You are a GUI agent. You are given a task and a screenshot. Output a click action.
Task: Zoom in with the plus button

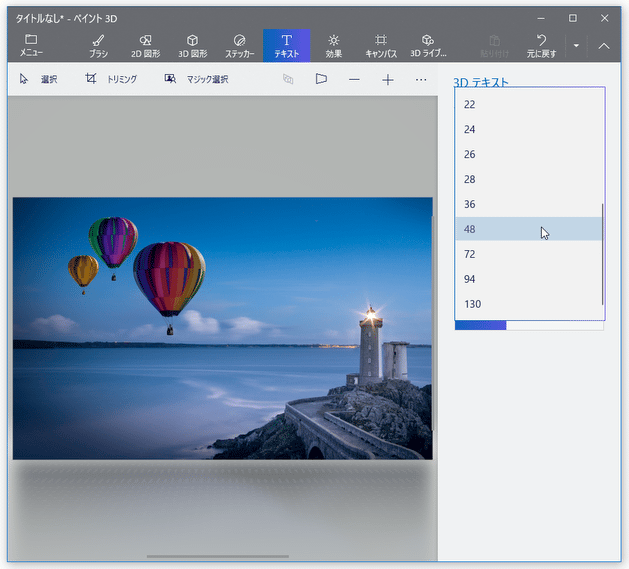pyautogui.click(x=388, y=79)
